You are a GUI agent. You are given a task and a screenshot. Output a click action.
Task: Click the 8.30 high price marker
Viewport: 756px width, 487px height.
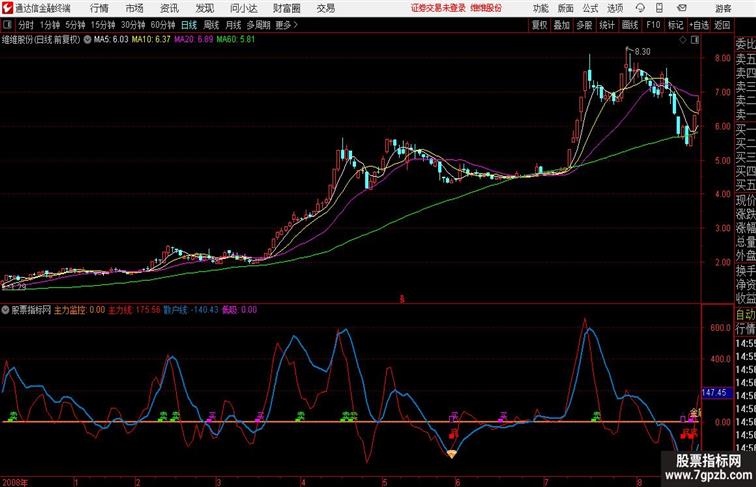coord(642,52)
